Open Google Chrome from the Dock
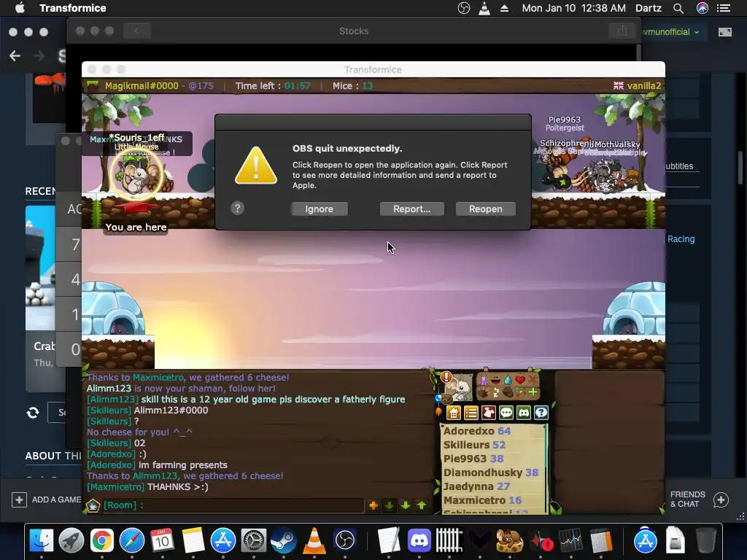747x560 pixels. [x=102, y=540]
